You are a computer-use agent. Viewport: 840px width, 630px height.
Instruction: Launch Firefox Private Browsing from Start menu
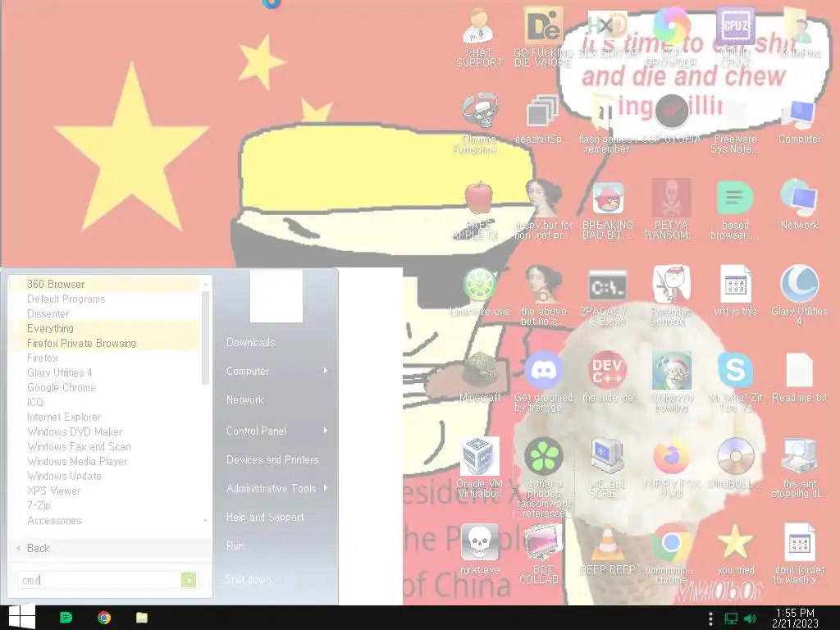tap(104, 343)
